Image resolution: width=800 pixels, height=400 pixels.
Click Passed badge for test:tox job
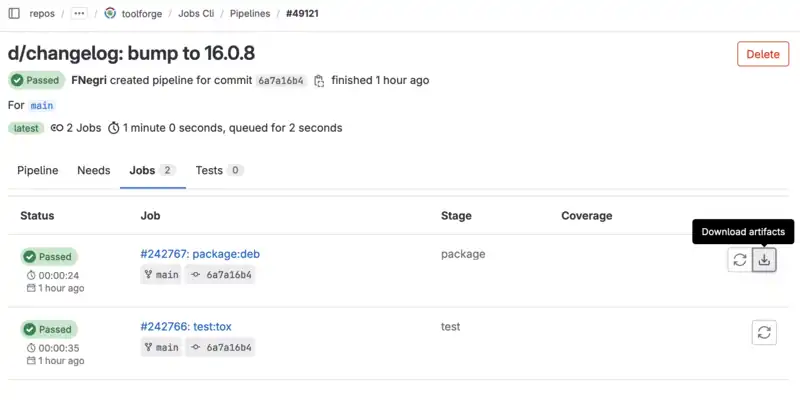tap(49, 329)
